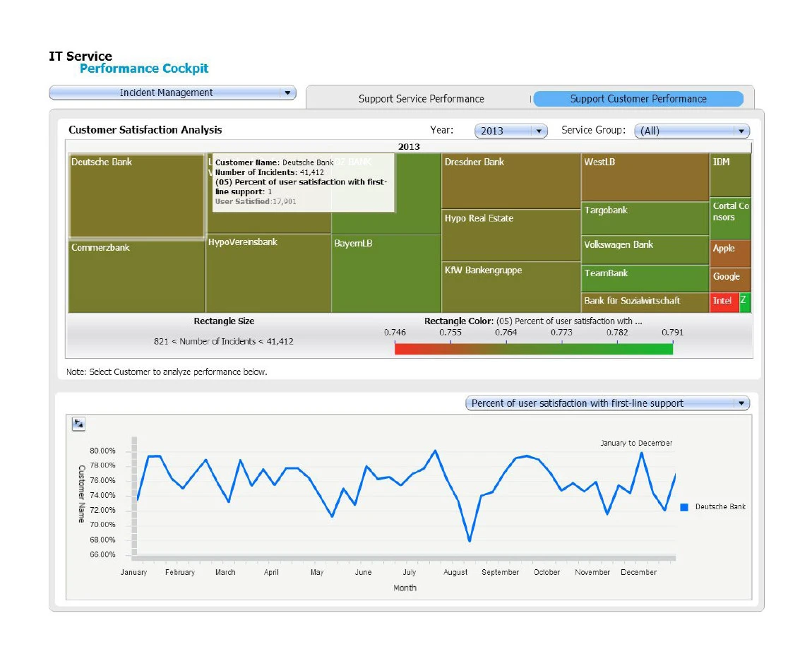Image resolution: width=812 pixels, height=666 pixels.
Task: Click the January to December chart label
Action: [x=636, y=444]
